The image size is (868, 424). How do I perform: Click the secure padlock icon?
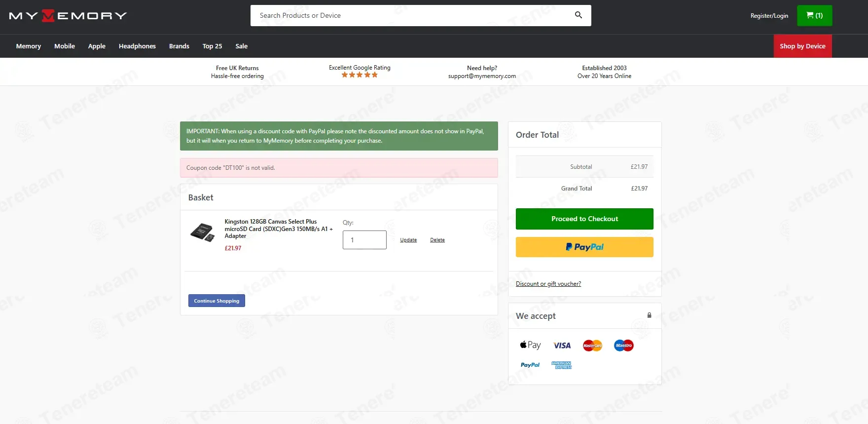pos(649,315)
